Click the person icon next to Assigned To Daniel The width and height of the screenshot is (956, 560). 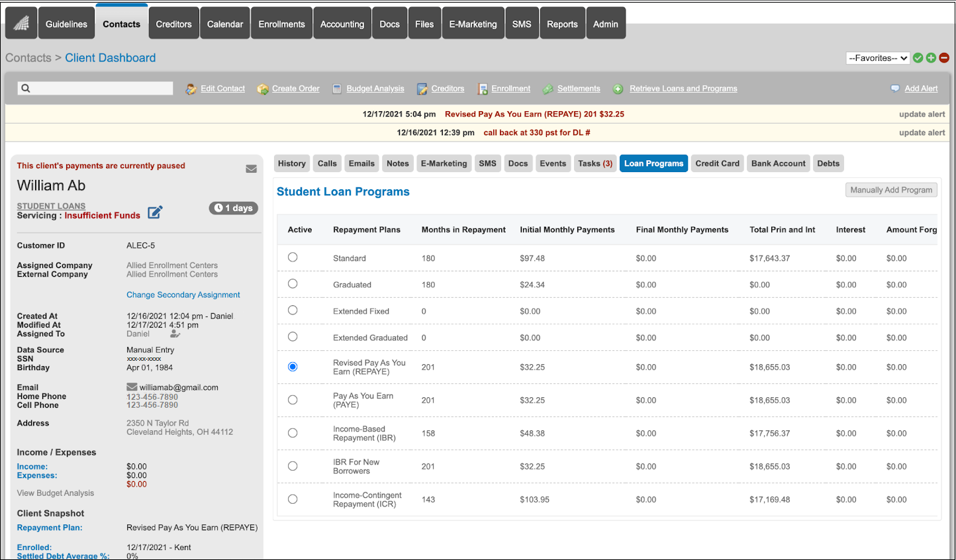point(175,334)
